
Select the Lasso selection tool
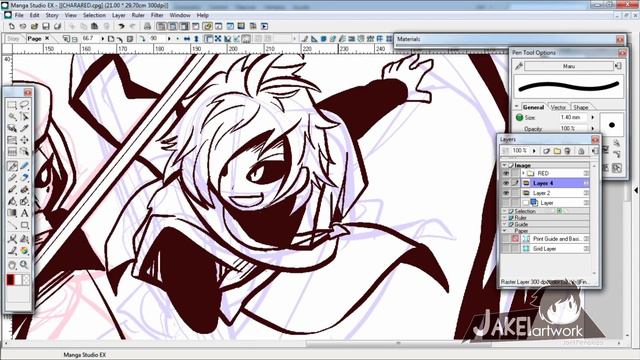click(x=24, y=105)
